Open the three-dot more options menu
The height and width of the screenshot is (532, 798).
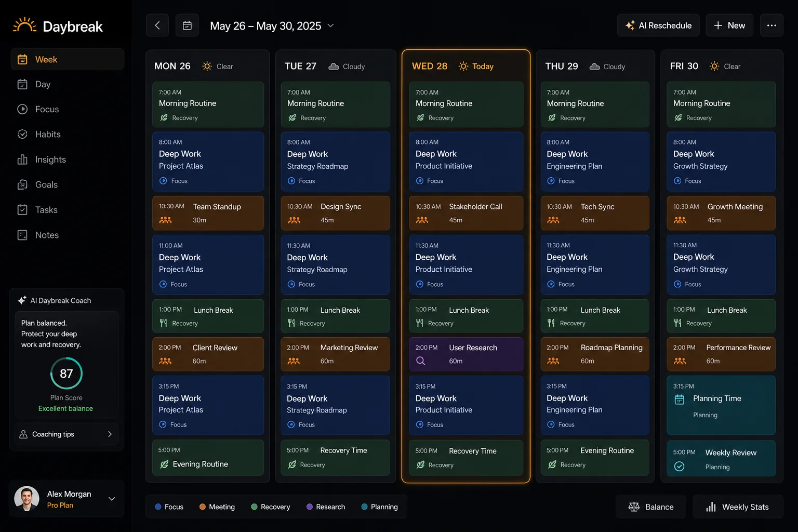772,25
